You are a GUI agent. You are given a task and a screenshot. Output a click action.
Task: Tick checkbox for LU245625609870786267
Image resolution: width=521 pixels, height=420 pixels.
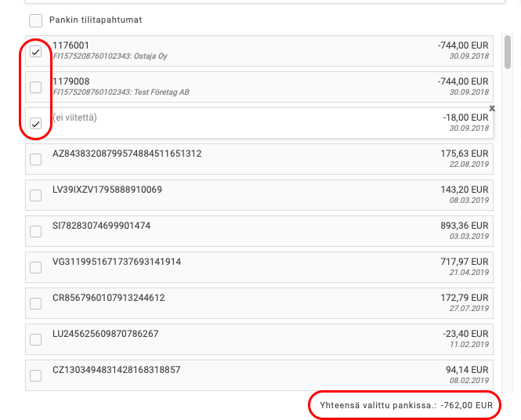pos(35,339)
